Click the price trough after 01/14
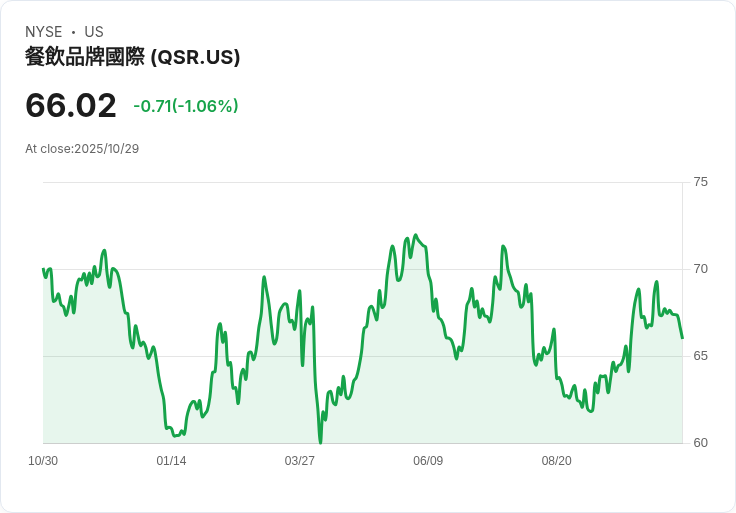 tap(176, 436)
